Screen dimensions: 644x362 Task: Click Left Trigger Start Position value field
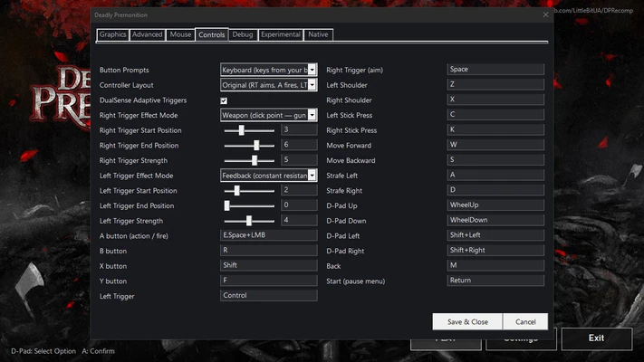coord(299,190)
